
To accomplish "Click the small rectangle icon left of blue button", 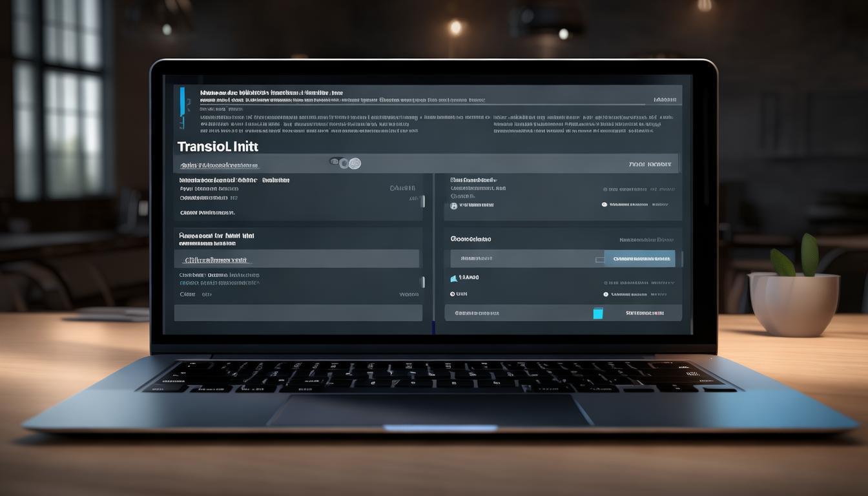I will 600,259.
